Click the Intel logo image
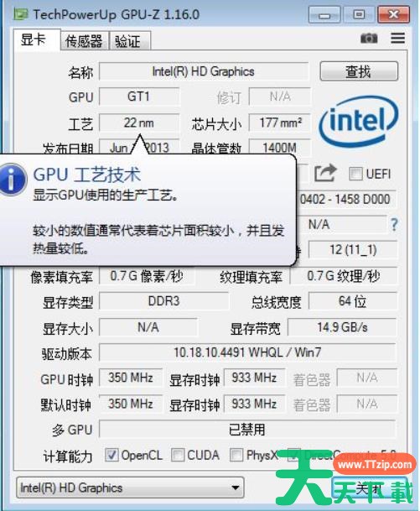The image size is (420, 511). [358, 123]
